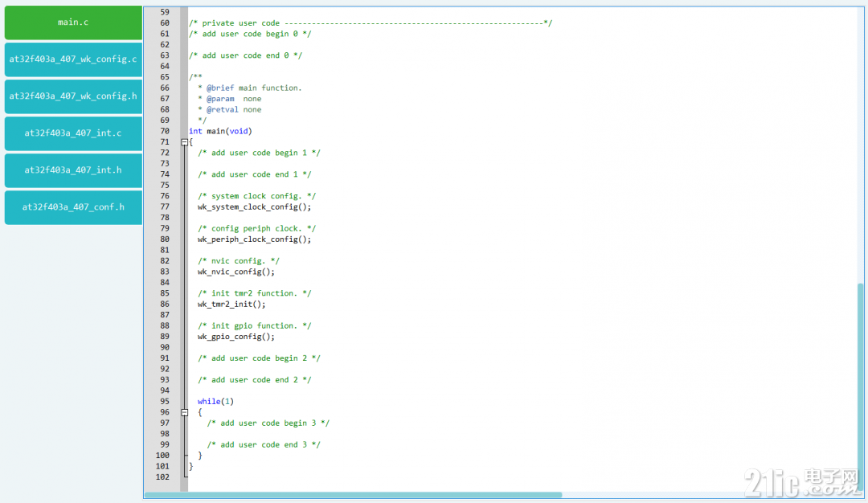
Task: Click comment 'add user code begin 1'
Action: point(259,153)
